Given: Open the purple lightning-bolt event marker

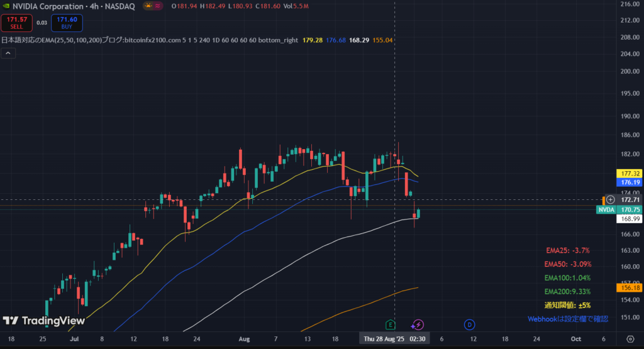Looking at the screenshot, I should click(x=418, y=324).
